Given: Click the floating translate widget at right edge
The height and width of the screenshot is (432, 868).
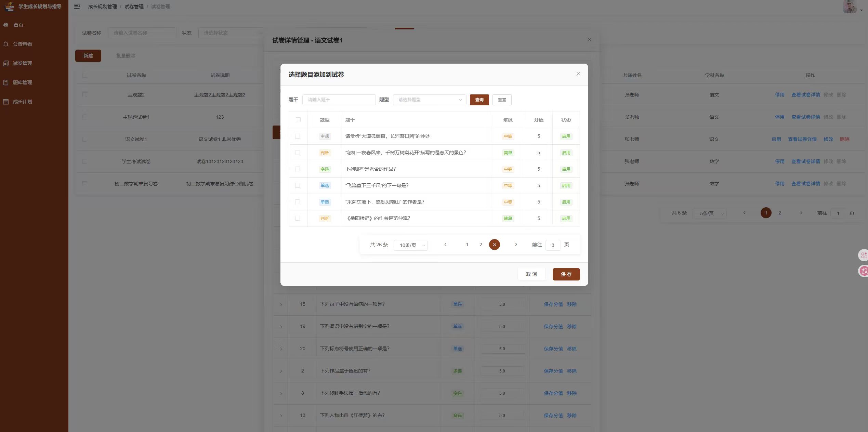Looking at the screenshot, I should point(864,271).
